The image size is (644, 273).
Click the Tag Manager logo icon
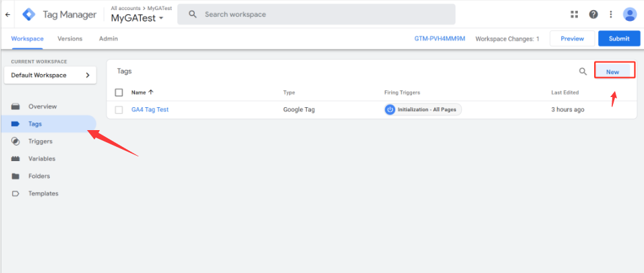29,14
